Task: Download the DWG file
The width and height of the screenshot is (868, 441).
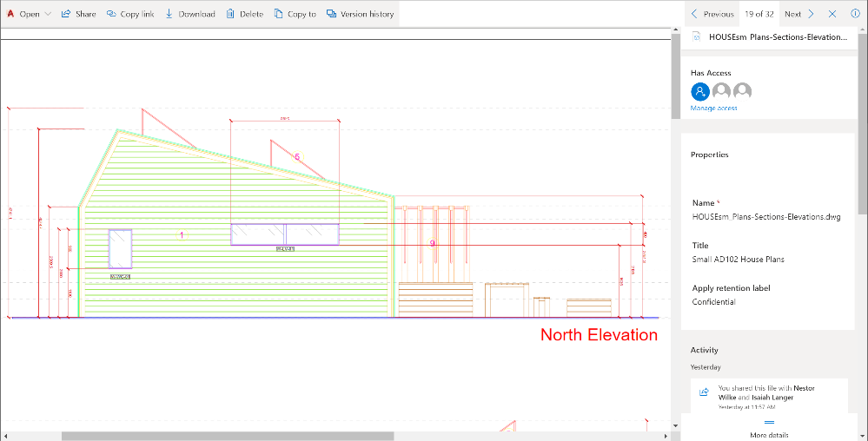Action: click(189, 14)
